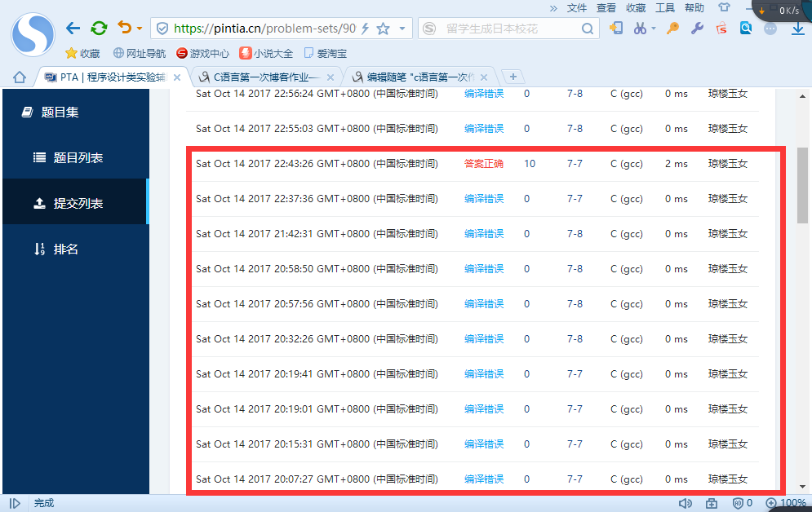Image resolution: width=812 pixels, height=512 pixels.
Task: Click the security shield in the address bar
Action: point(162,29)
